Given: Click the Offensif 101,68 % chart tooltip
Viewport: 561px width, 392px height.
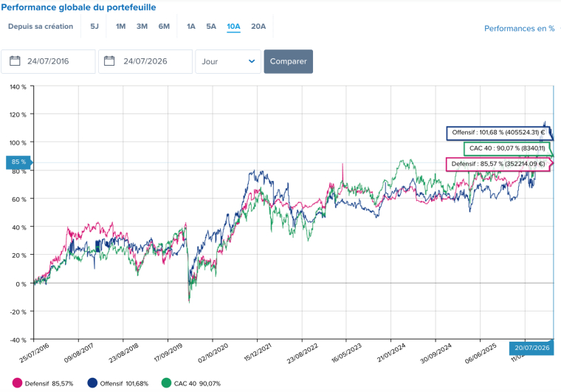Looking at the screenshot, I should [498, 133].
